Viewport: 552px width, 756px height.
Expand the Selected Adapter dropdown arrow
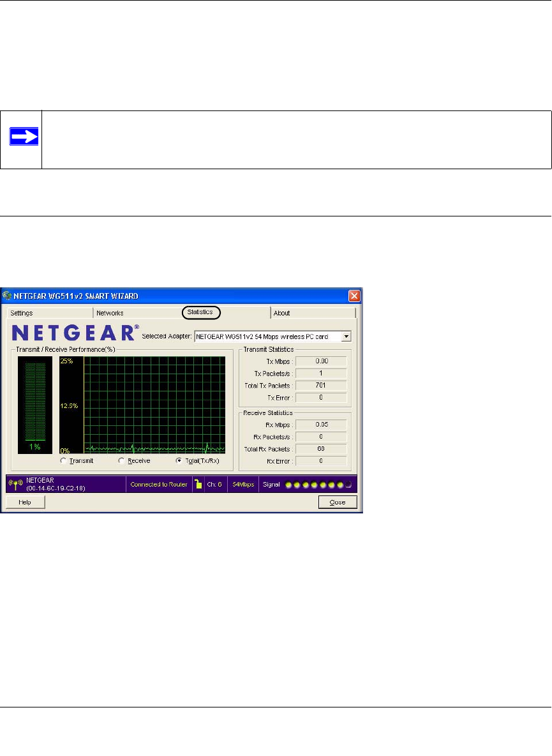[347, 336]
